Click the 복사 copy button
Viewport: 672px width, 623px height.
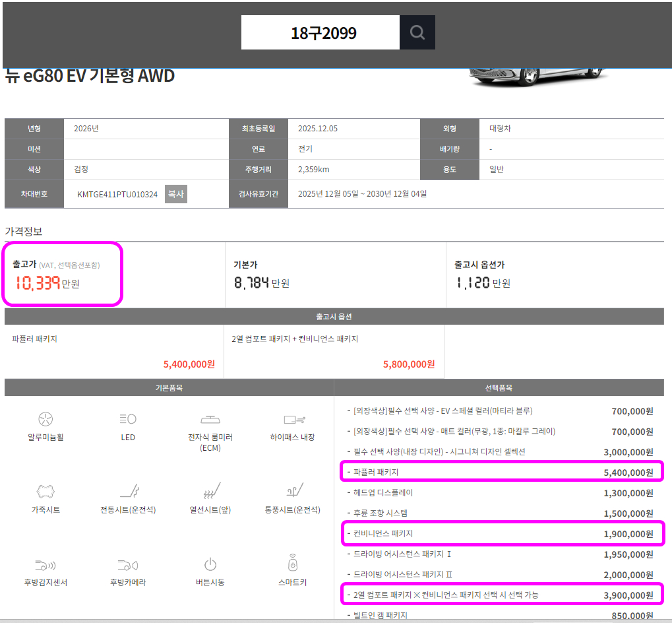pyautogui.click(x=175, y=194)
